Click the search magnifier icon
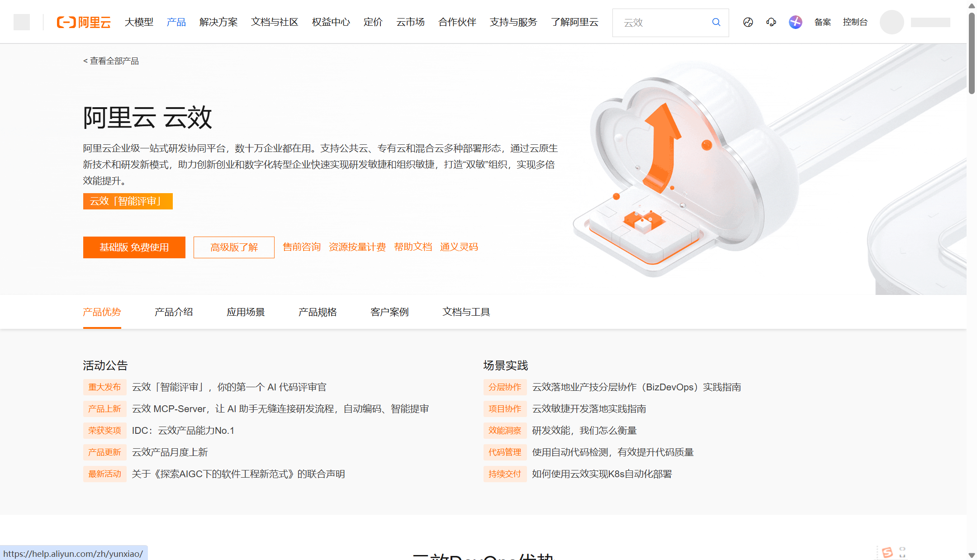 point(716,22)
